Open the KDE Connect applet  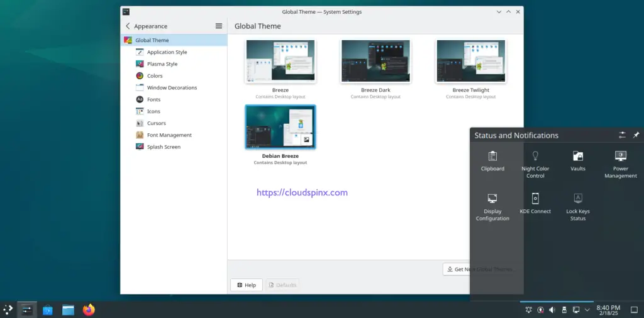point(535,204)
